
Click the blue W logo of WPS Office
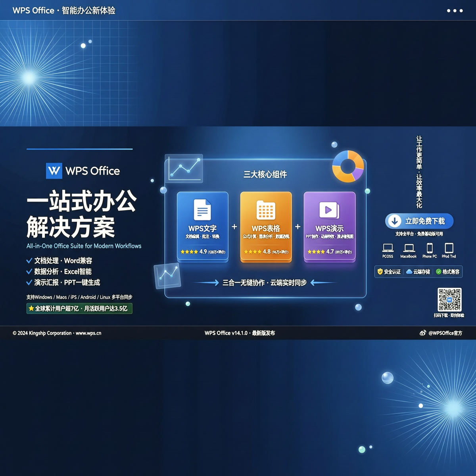click(x=54, y=171)
